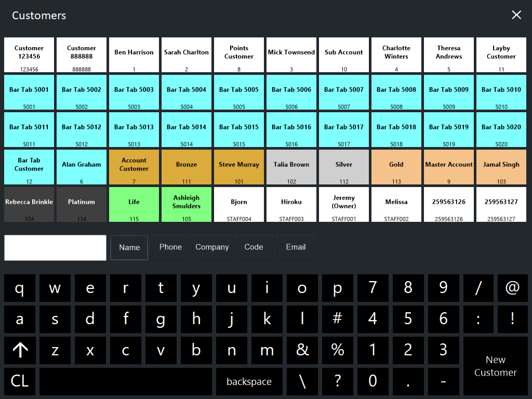Choose customer Sarah Charlton

point(187,55)
